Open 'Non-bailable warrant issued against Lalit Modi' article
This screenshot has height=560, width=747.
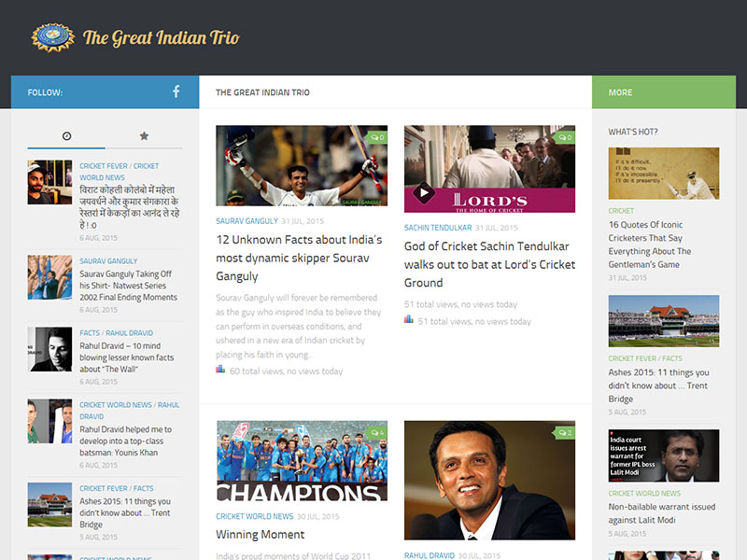click(x=662, y=513)
